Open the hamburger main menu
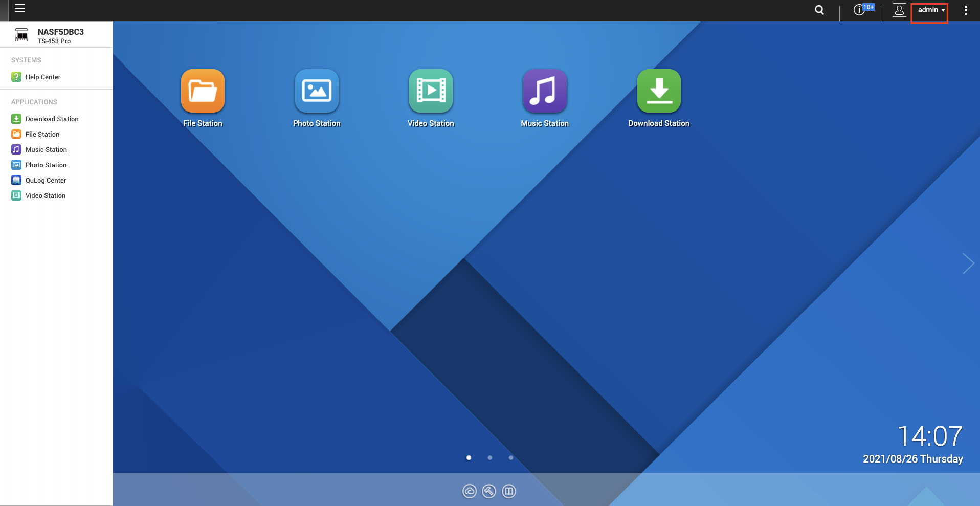Image resolution: width=980 pixels, height=506 pixels. coord(20,9)
